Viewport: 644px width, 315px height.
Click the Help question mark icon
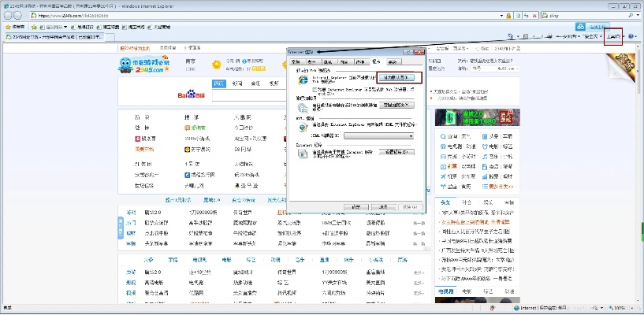[x=631, y=37]
